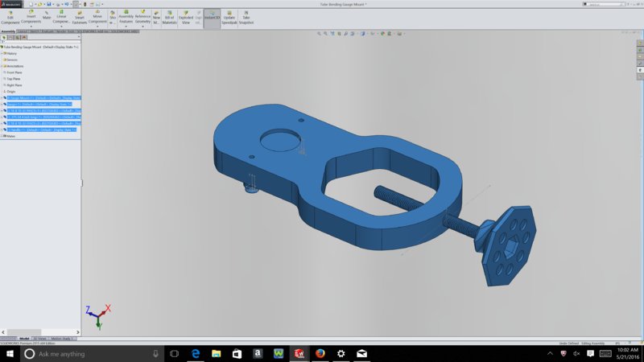This screenshot has width=644, height=362.
Task: Click the Rebuild traffic-light icon
Action: [85, 4]
